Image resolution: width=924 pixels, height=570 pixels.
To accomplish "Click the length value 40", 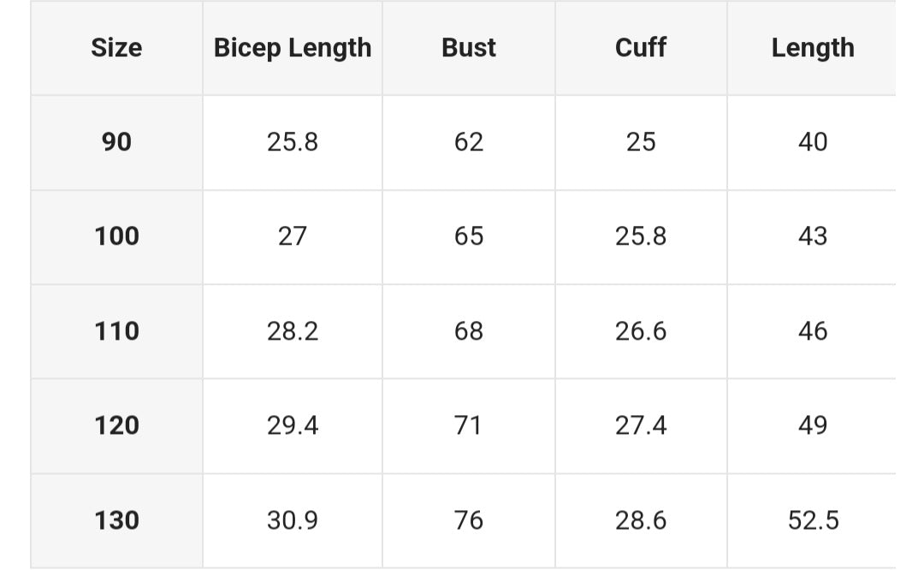I will (813, 142).
